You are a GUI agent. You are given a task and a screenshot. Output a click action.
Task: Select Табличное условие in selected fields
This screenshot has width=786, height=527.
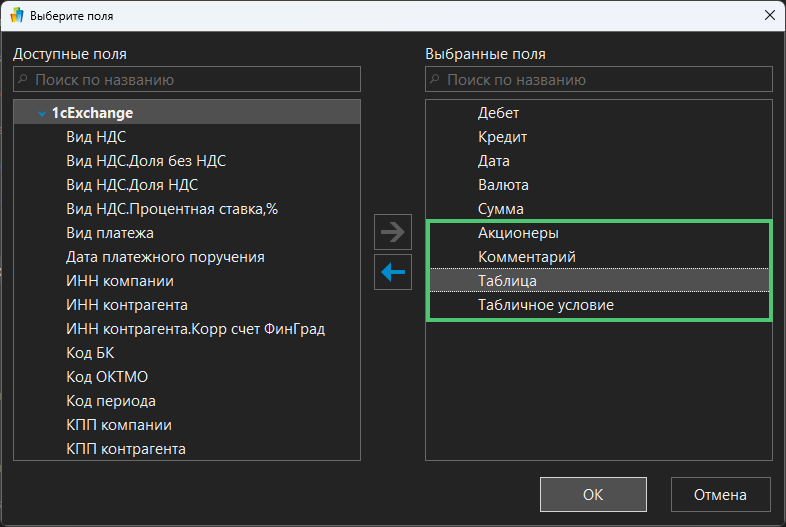coord(546,305)
